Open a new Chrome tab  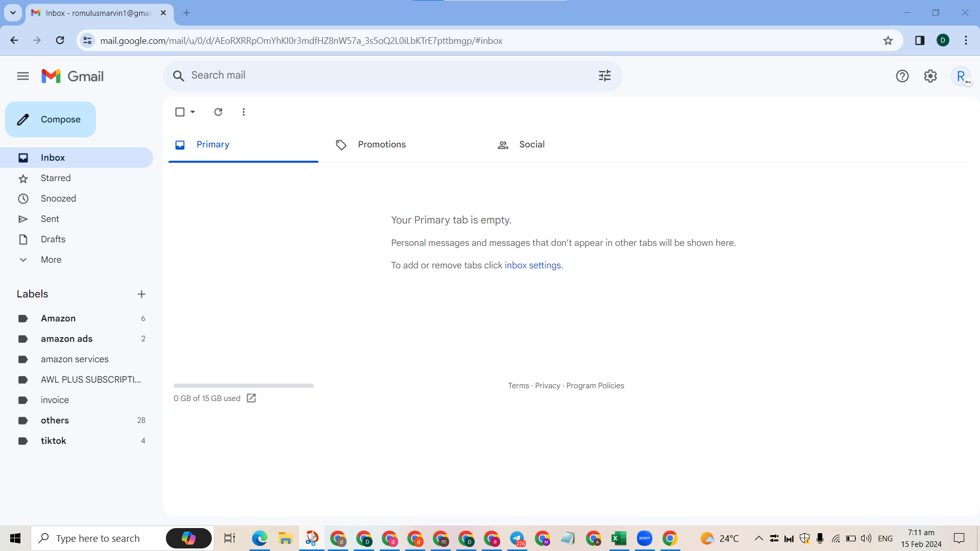point(186,13)
